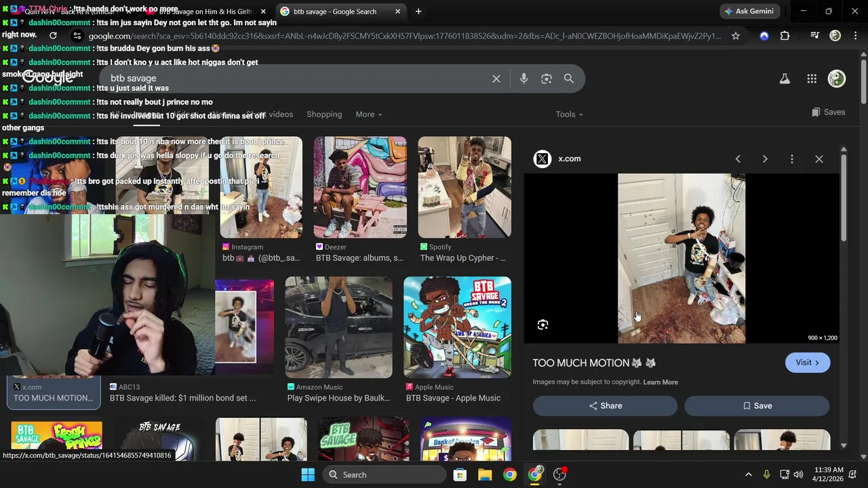The width and height of the screenshot is (868, 488).
Task: Open the 'TOO MUCH MOTION' preview title
Action: (594, 363)
